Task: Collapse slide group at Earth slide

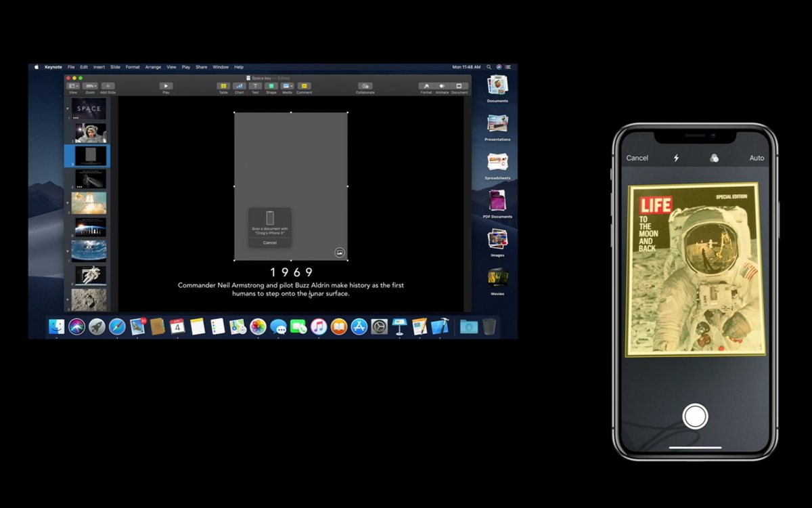Action: pos(68,250)
